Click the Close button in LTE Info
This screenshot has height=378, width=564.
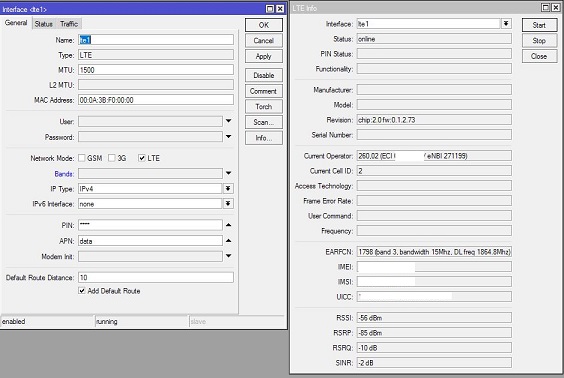point(539,56)
